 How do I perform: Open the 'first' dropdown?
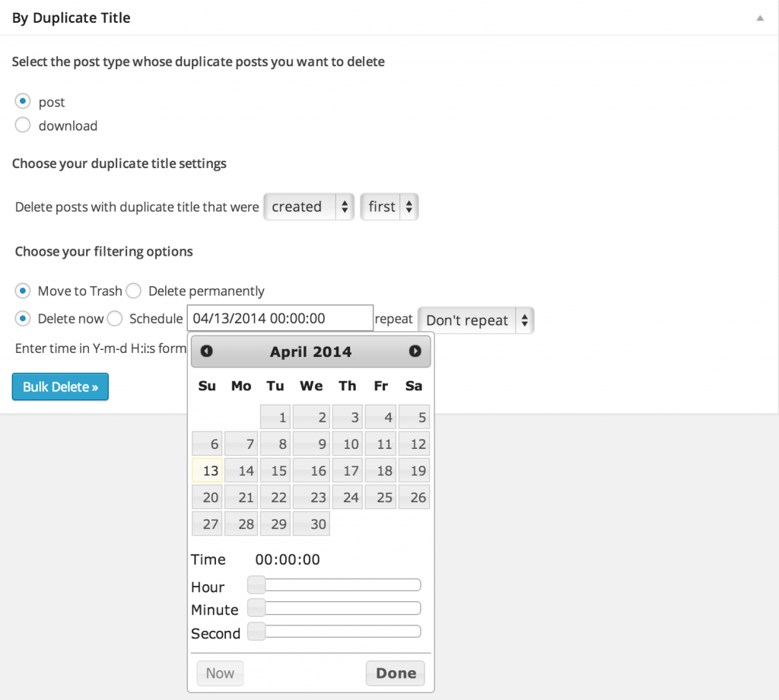[389, 206]
